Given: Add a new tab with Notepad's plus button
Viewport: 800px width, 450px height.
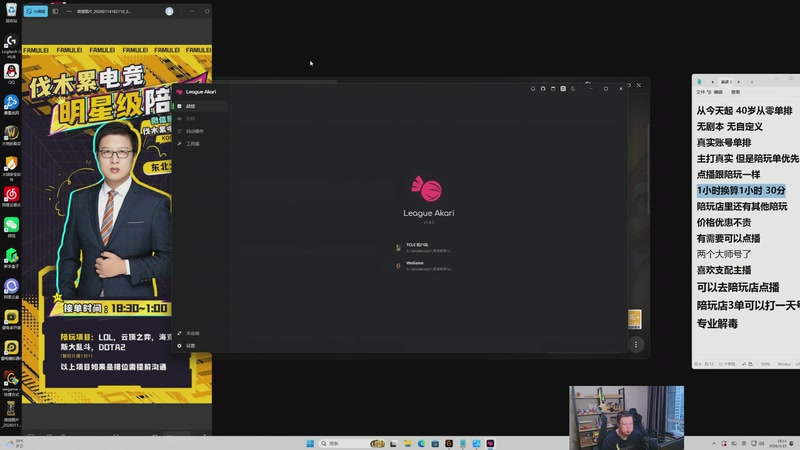Looking at the screenshot, I should click(752, 82).
